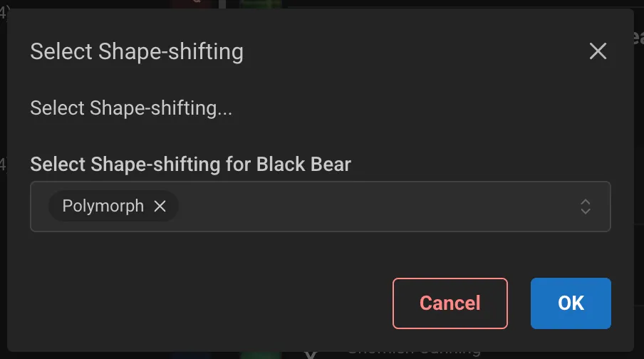Viewport: 644px width, 359px height.
Task: Click the blank dialog area left of Cancel
Action: coord(214,303)
